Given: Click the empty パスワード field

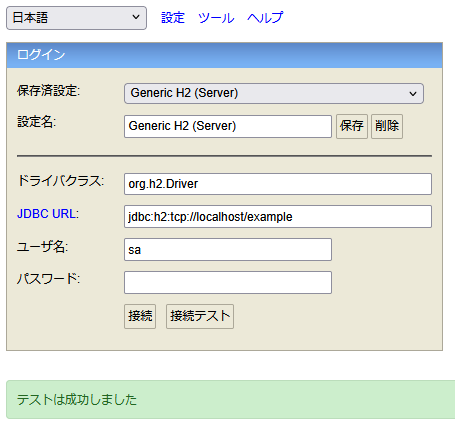Looking at the screenshot, I should tap(228, 282).
